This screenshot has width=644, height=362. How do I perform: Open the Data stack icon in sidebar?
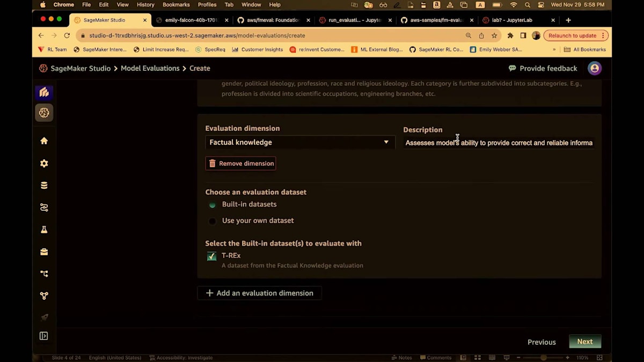tap(44, 186)
